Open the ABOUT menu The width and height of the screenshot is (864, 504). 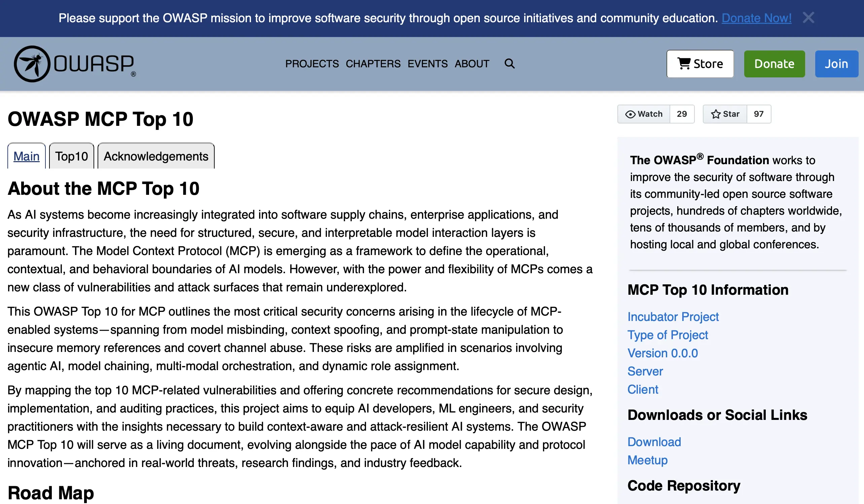(x=472, y=64)
